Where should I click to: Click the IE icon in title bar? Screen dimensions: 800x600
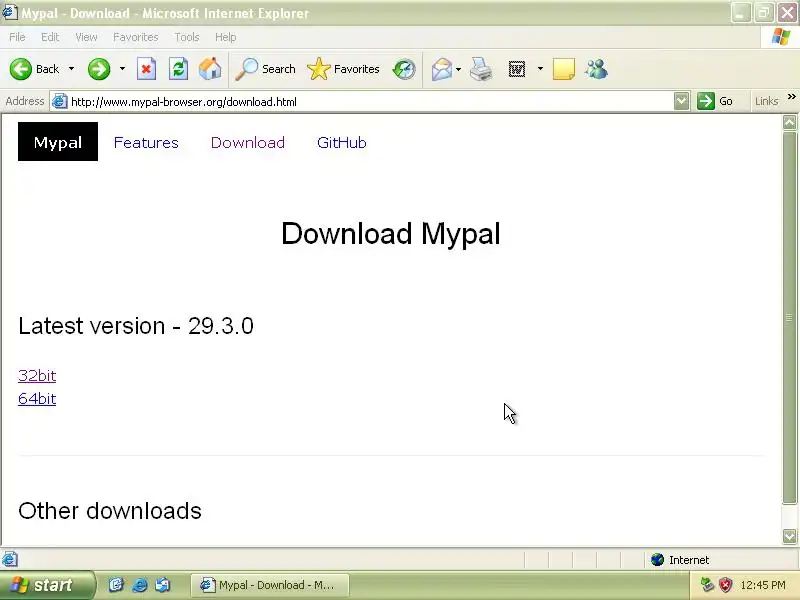pyautogui.click(x=10, y=12)
